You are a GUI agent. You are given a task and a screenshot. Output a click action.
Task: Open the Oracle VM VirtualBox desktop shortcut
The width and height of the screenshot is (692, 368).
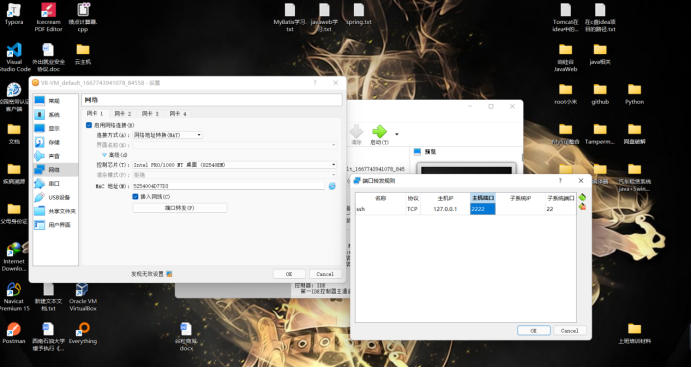(83, 297)
